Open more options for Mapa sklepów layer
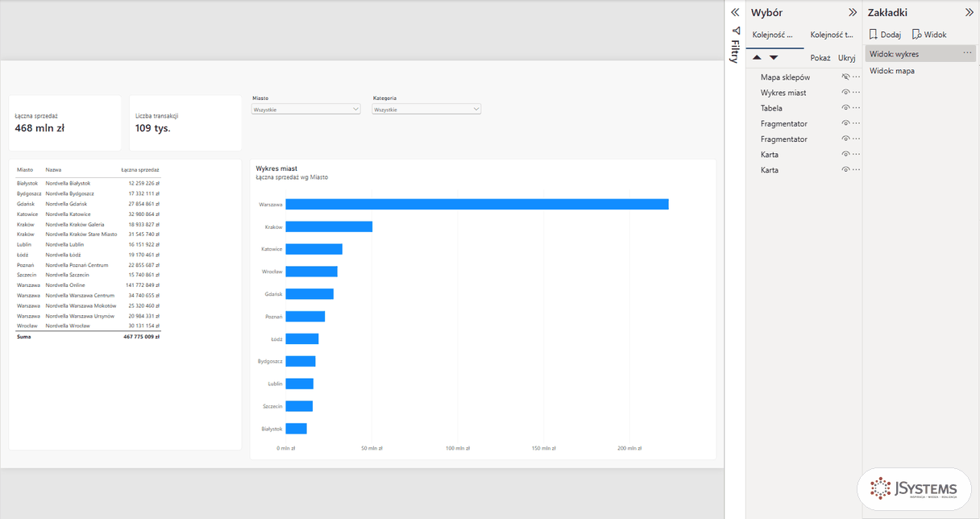Image resolution: width=980 pixels, height=519 pixels. pyautogui.click(x=857, y=77)
